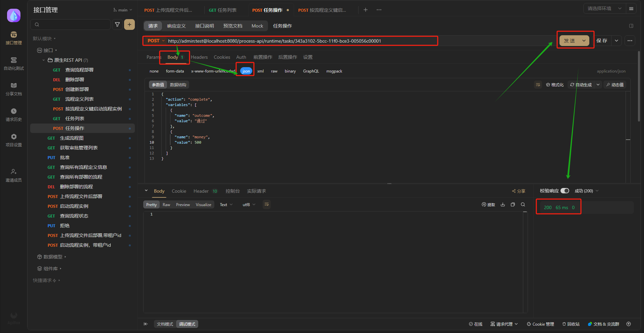Click the plus button to add interface
This screenshot has height=333, width=644.
pos(129,25)
